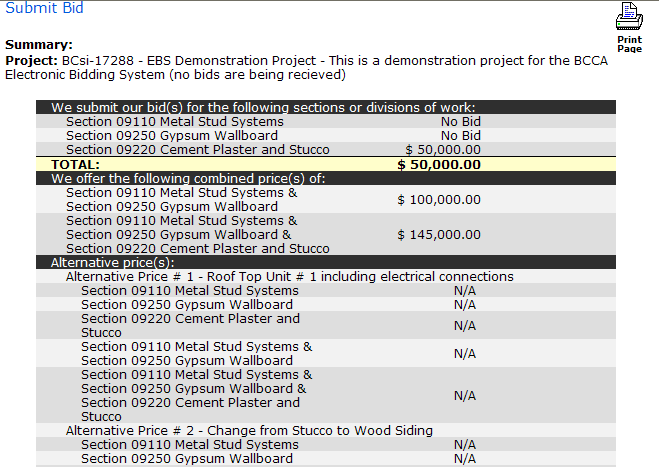659x467 pixels.
Task: Click the Alternative Price 2 Gypsum Wallboard N/A value
Action: point(465,459)
